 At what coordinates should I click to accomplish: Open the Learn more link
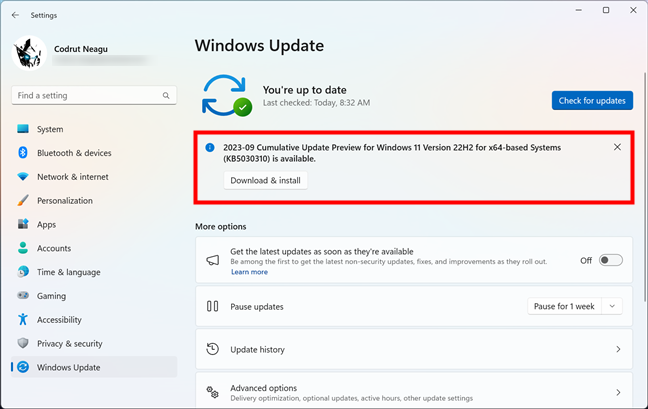[249, 272]
